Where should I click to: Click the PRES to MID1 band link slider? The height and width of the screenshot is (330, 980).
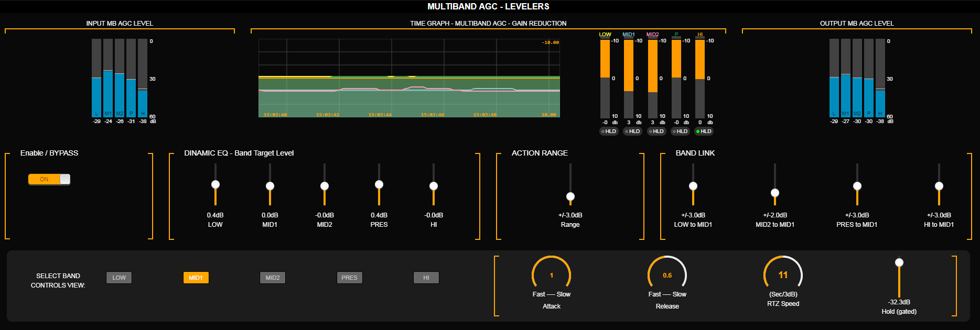tap(857, 186)
